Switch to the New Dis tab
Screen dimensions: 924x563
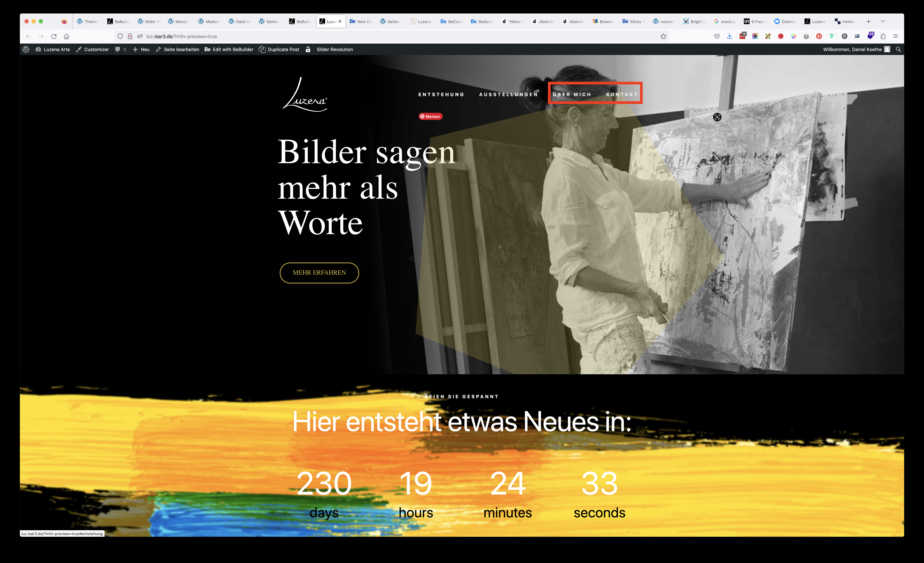(361, 21)
